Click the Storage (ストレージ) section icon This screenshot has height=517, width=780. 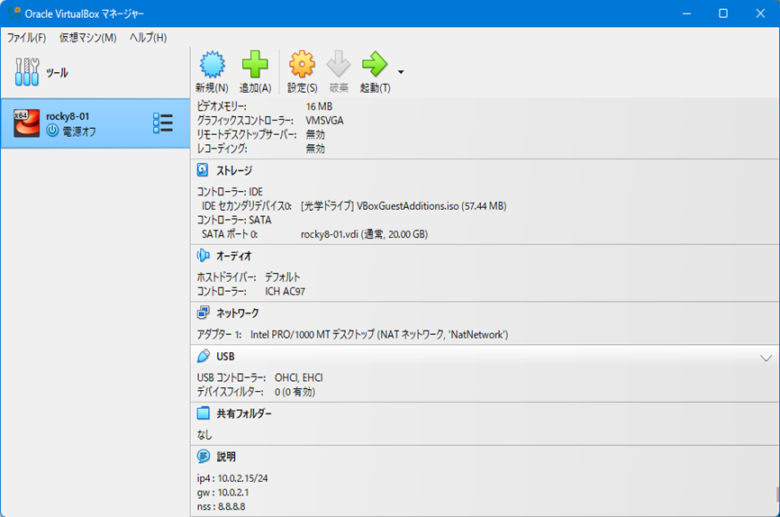coord(202,170)
